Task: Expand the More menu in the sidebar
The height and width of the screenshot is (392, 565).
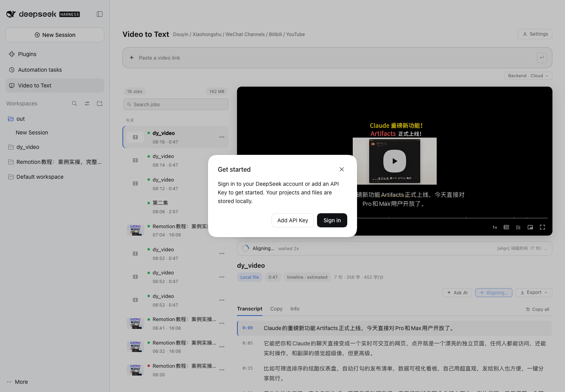Action: [17, 382]
